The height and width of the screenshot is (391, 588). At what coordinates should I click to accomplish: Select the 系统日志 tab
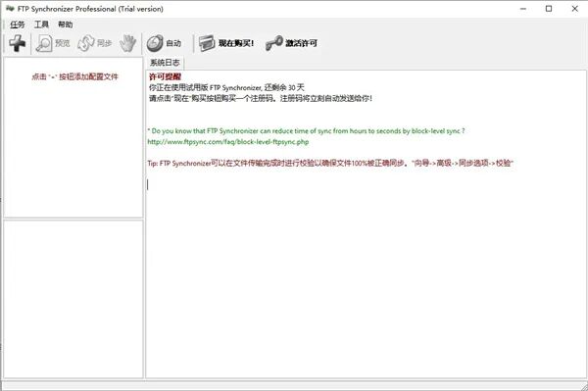[165, 63]
